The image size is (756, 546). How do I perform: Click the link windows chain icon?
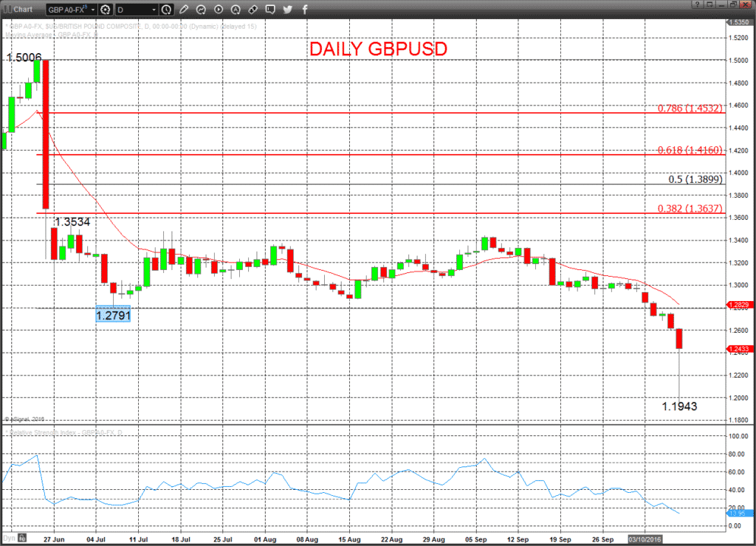tap(252, 9)
